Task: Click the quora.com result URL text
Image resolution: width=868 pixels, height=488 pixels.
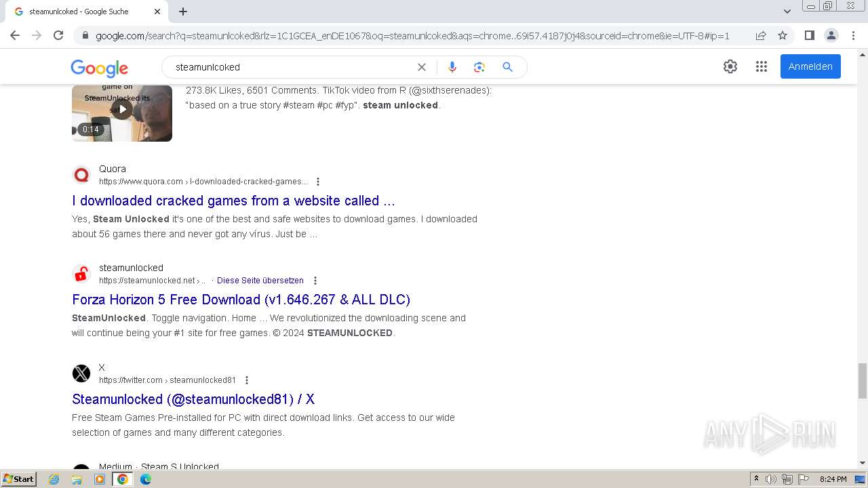Action: (x=203, y=182)
